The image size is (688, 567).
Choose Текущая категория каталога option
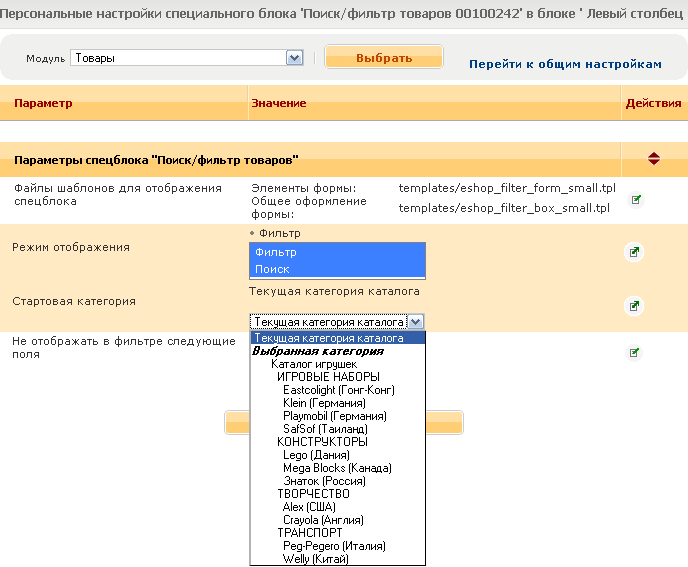point(328,338)
